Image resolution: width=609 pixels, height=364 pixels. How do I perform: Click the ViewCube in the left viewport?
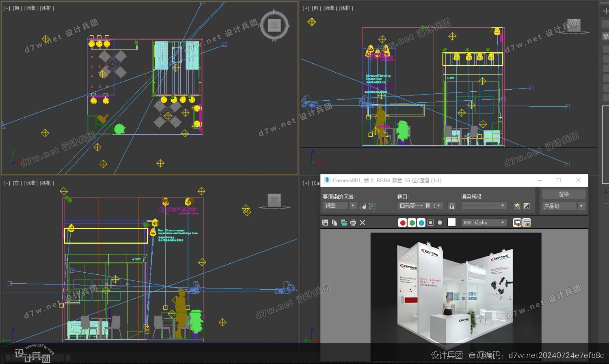tap(275, 201)
